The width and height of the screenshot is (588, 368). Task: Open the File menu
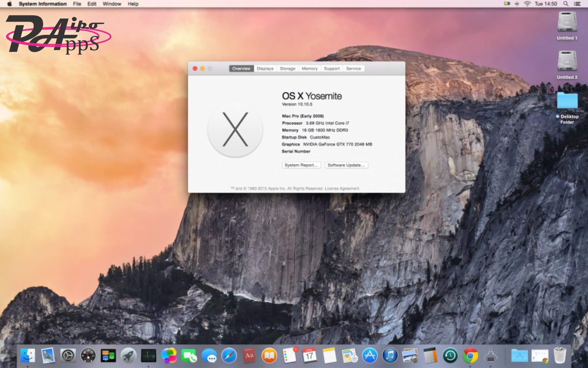[77, 4]
